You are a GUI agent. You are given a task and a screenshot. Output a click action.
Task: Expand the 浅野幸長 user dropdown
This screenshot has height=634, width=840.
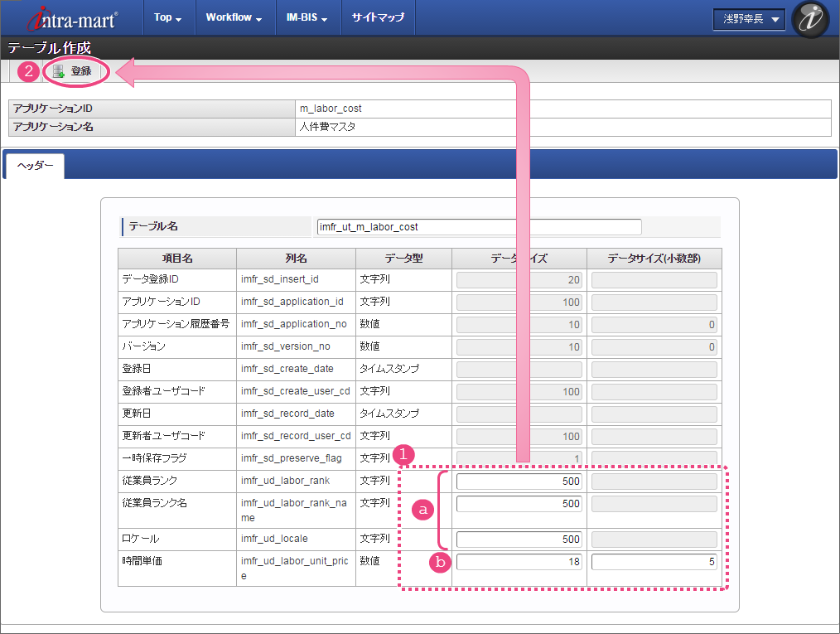[749, 19]
